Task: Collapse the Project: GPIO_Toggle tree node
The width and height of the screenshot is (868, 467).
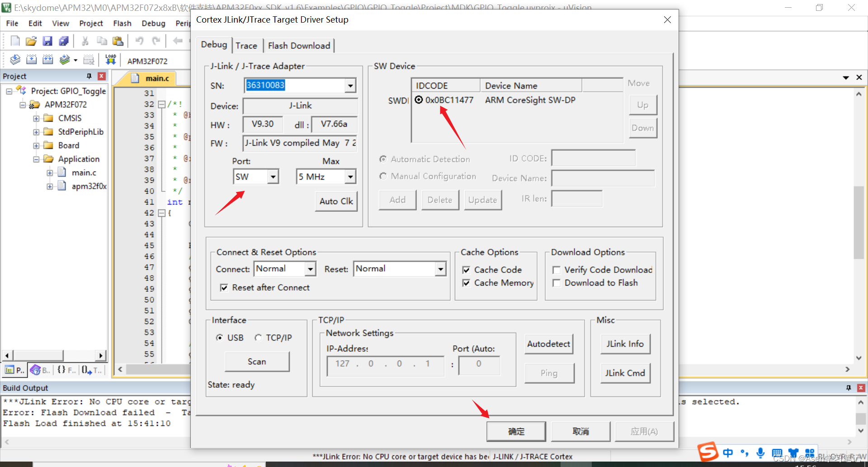Action: point(9,91)
